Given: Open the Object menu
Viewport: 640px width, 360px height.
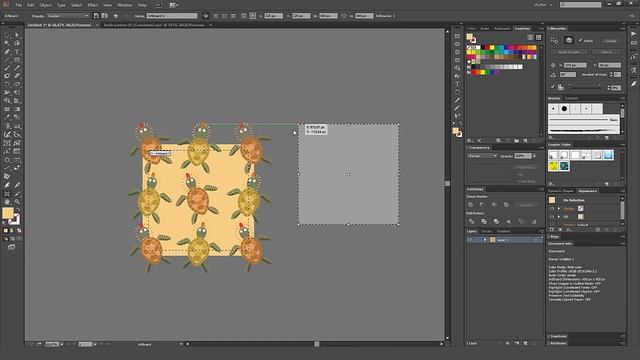Looking at the screenshot, I should [45, 5].
